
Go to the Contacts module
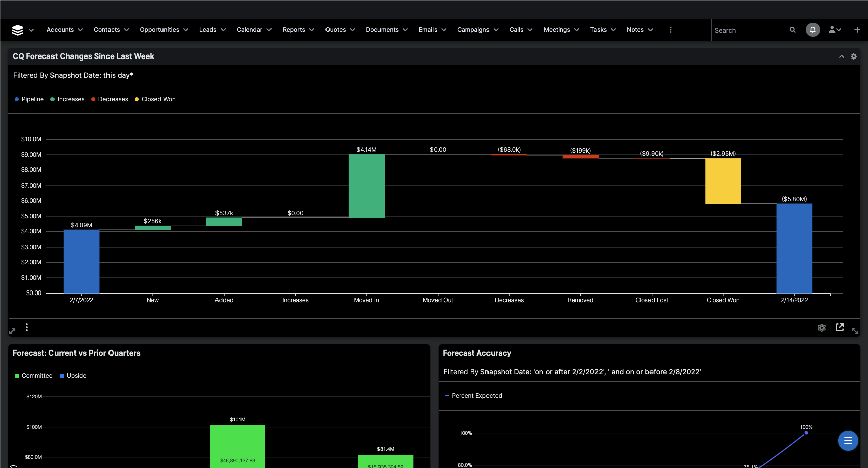coord(107,30)
